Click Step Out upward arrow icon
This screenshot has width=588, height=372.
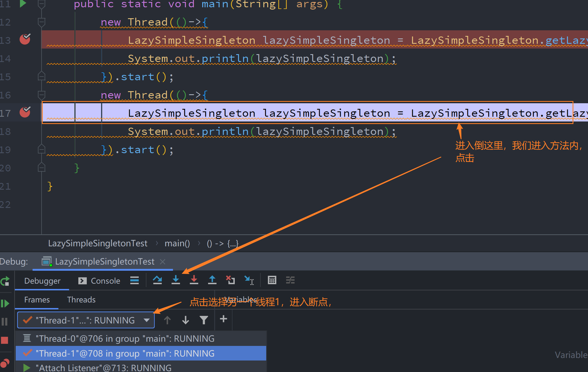pyautogui.click(x=212, y=280)
